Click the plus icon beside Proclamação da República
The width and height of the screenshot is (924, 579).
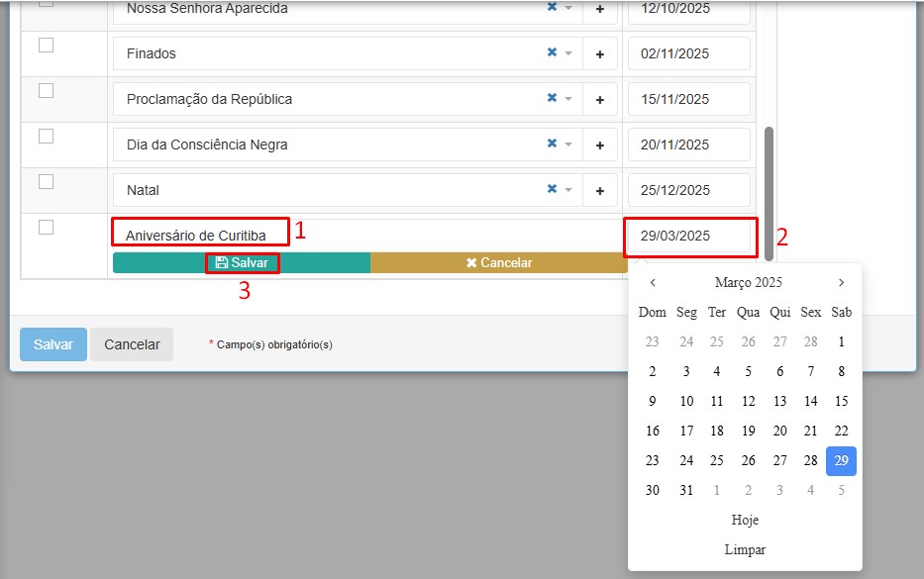(599, 99)
